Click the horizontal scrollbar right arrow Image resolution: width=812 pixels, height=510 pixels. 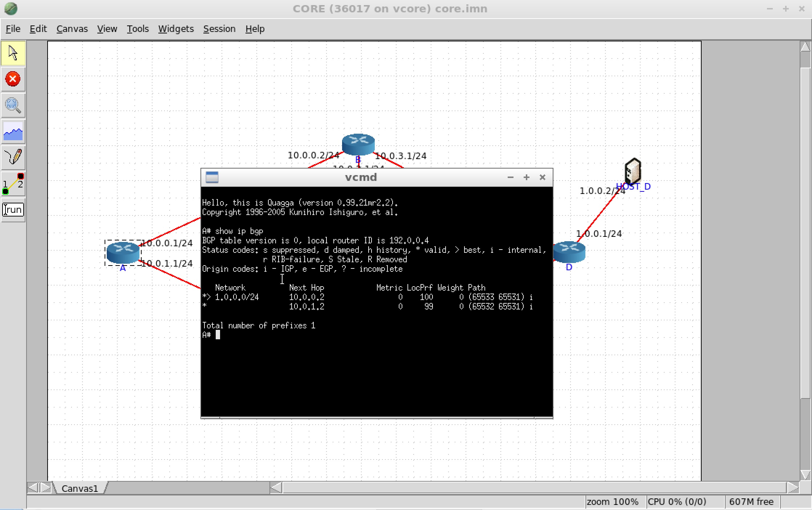tap(793, 487)
